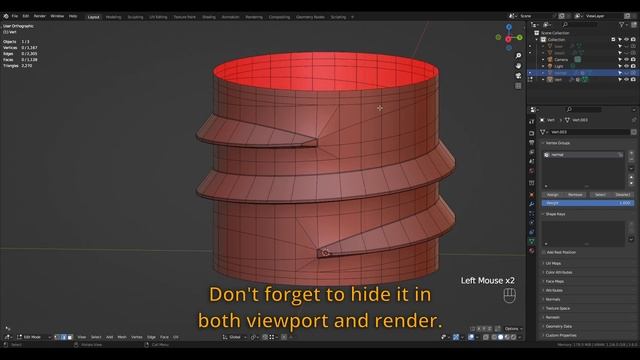Click the Blender logo menu icon
The height and width of the screenshot is (360, 640).
pyautogui.click(x=6, y=16)
